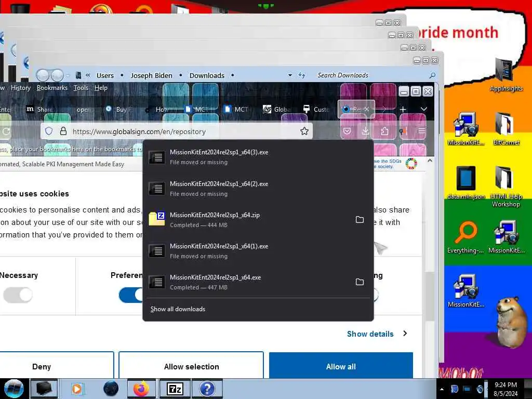Image resolution: width=532 pixels, height=399 pixels.
Task: Open the BitComet desktop icon
Action: point(506,129)
